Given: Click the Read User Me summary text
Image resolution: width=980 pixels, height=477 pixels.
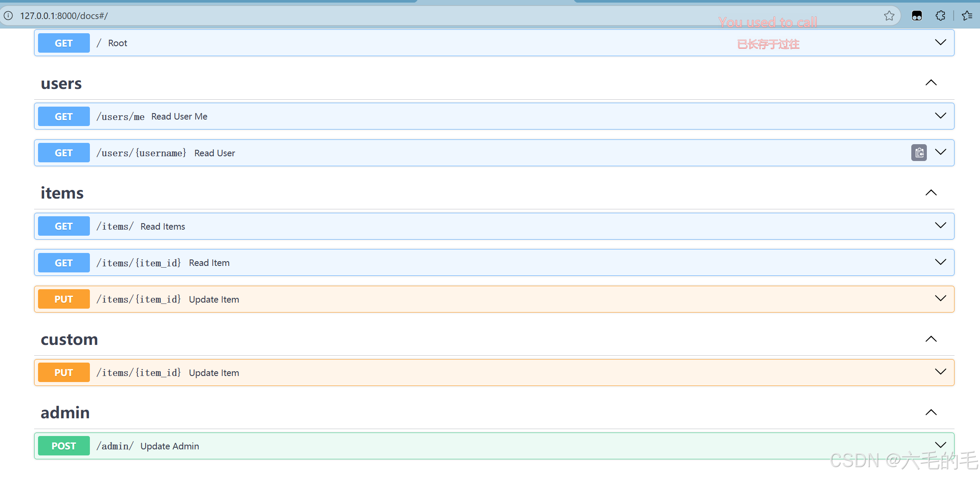Looking at the screenshot, I should (x=179, y=117).
